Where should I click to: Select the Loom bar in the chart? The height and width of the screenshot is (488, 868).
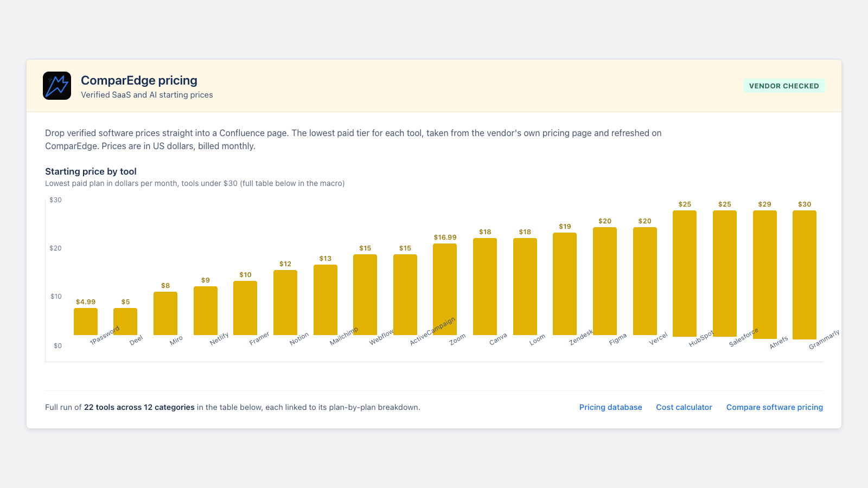point(525,286)
